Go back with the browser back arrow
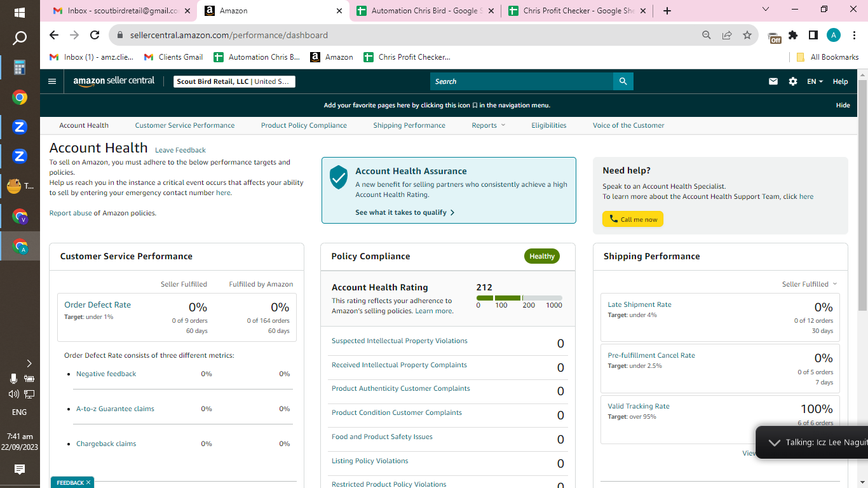The image size is (868, 488). 54,35
